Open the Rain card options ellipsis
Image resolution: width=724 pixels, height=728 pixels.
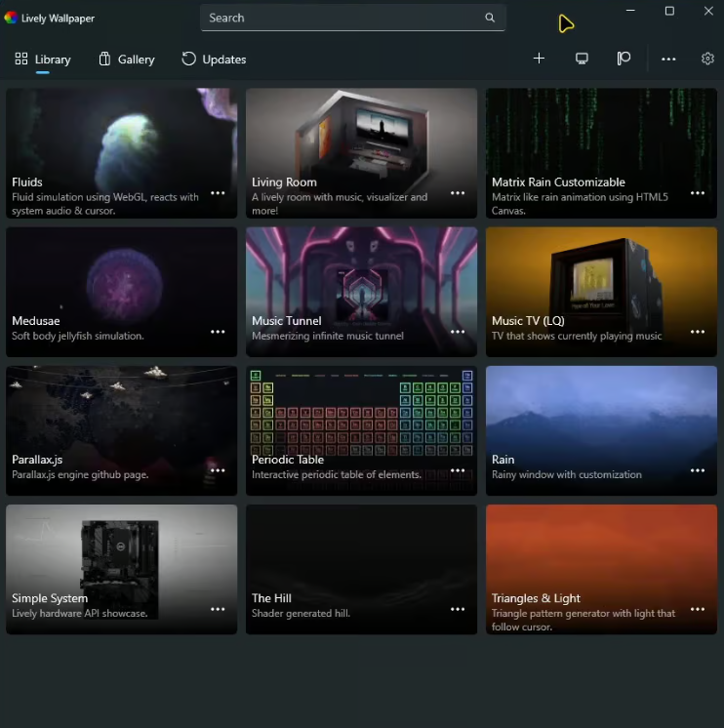click(x=698, y=470)
